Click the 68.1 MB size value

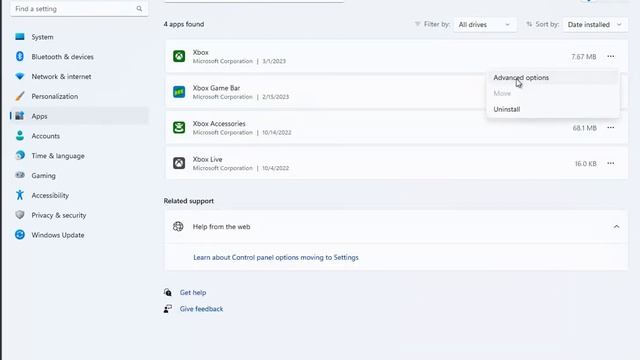pos(584,128)
